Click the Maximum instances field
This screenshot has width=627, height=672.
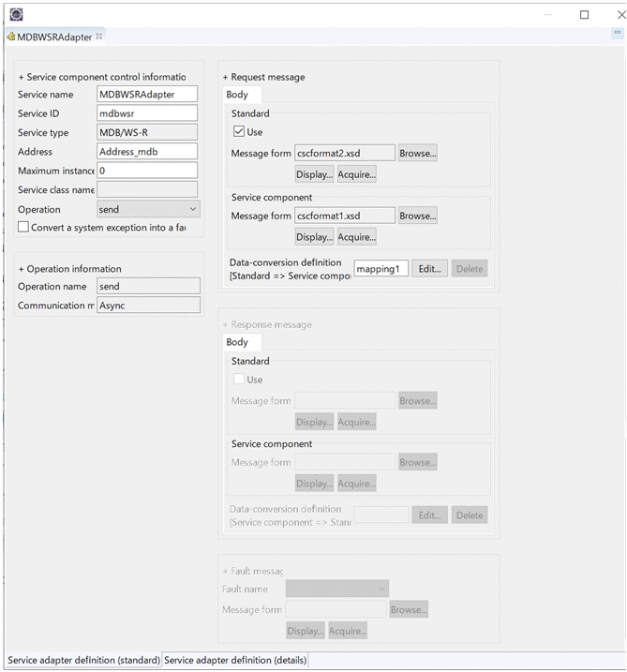(x=147, y=171)
